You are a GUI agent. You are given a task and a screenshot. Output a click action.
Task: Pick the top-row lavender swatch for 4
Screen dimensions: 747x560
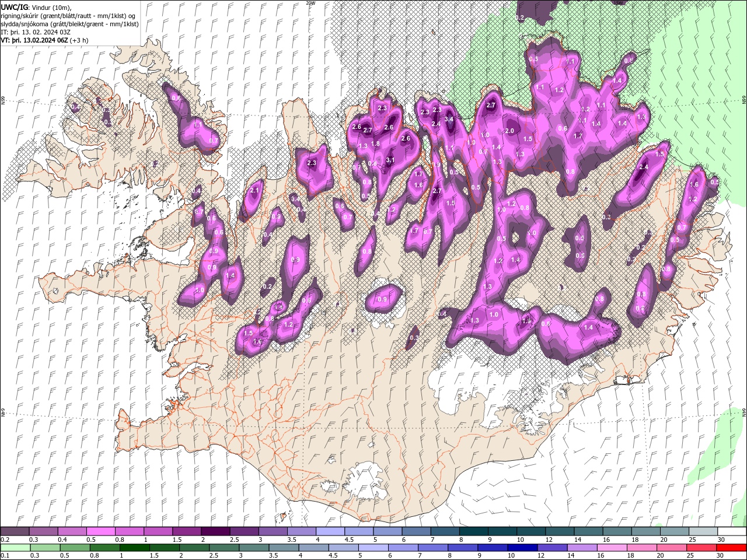(329, 531)
